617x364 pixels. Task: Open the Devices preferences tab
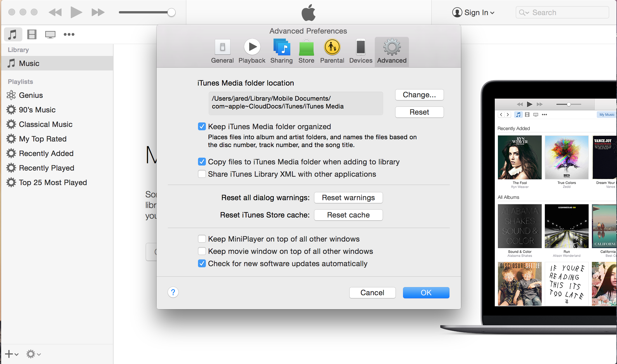coord(361,52)
